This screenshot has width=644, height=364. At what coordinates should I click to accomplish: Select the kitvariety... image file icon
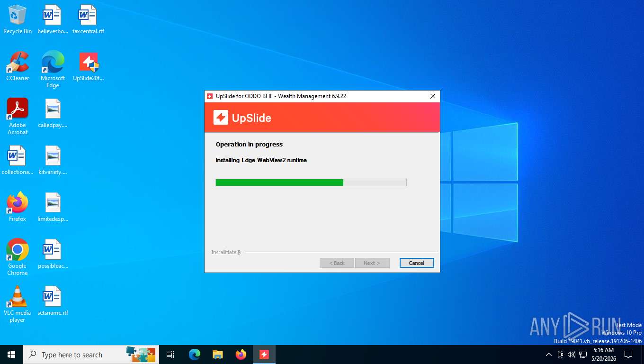(53, 160)
